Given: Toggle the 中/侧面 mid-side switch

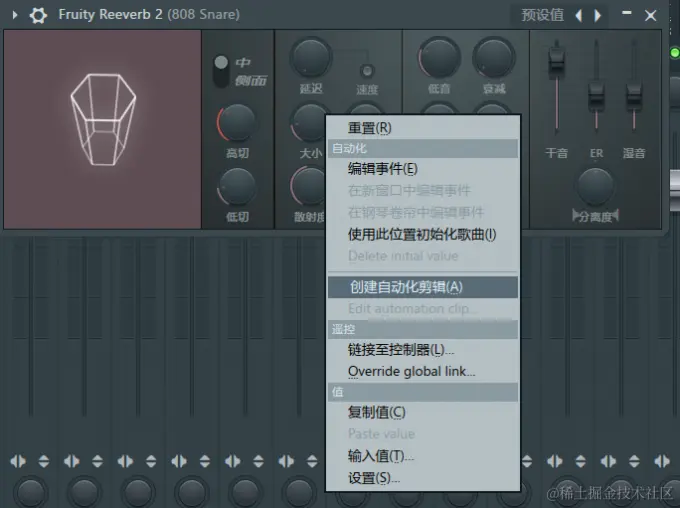Looking at the screenshot, I should coord(221,72).
